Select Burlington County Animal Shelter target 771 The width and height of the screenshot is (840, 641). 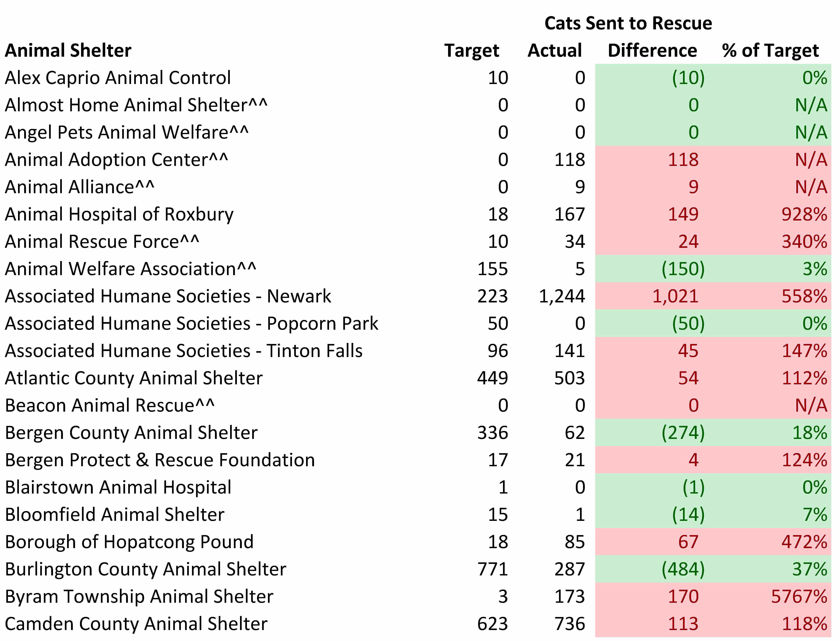click(493, 569)
